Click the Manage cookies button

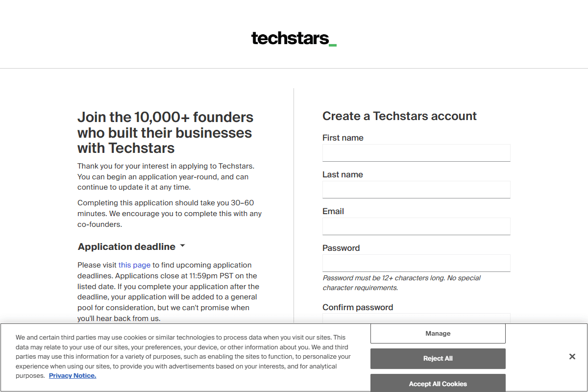(x=438, y=333)
